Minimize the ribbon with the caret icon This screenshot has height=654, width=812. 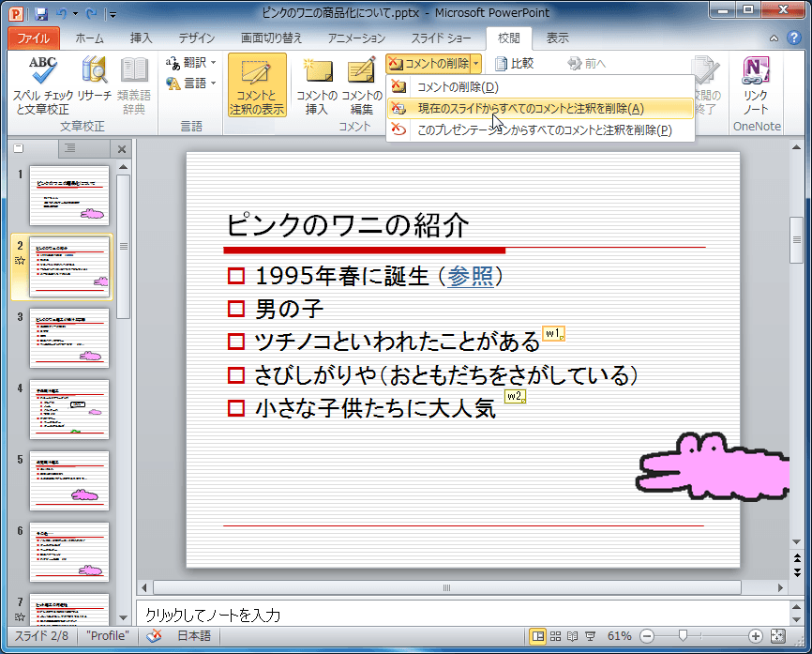point(774,38)
